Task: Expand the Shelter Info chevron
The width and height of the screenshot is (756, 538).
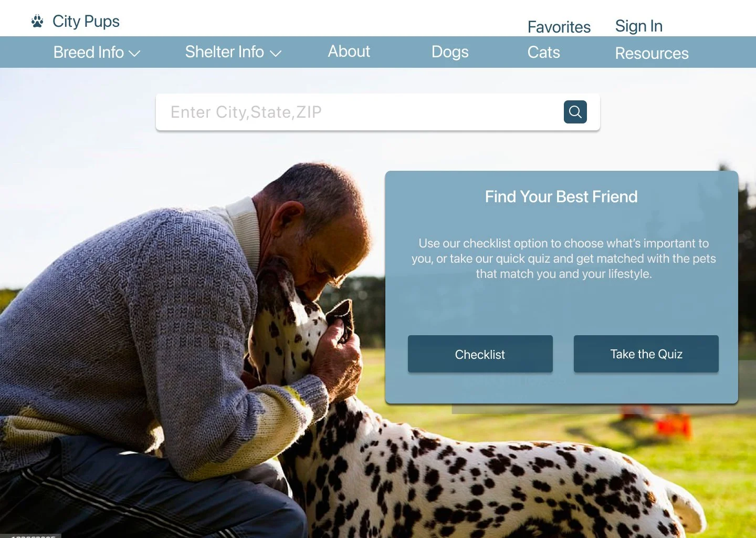Action: pyautogui.click(x=276, y=53)
